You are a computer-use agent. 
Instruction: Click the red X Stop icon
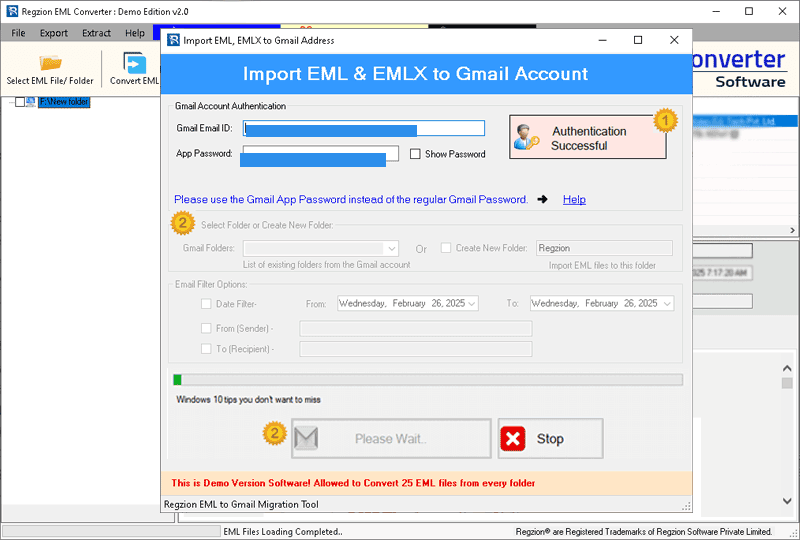(x=513, y=439)
